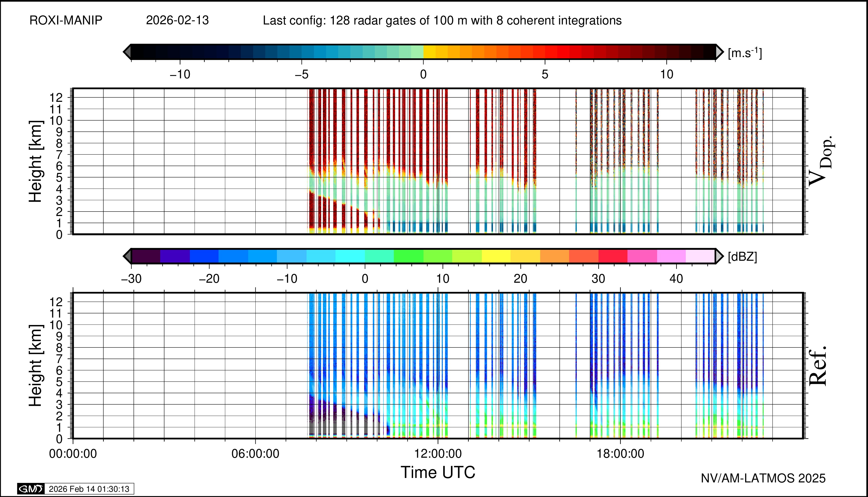Click the 2026 Feb 14 timestamp box
This screenshot has width=868, height=497.
tap(89, 489)
